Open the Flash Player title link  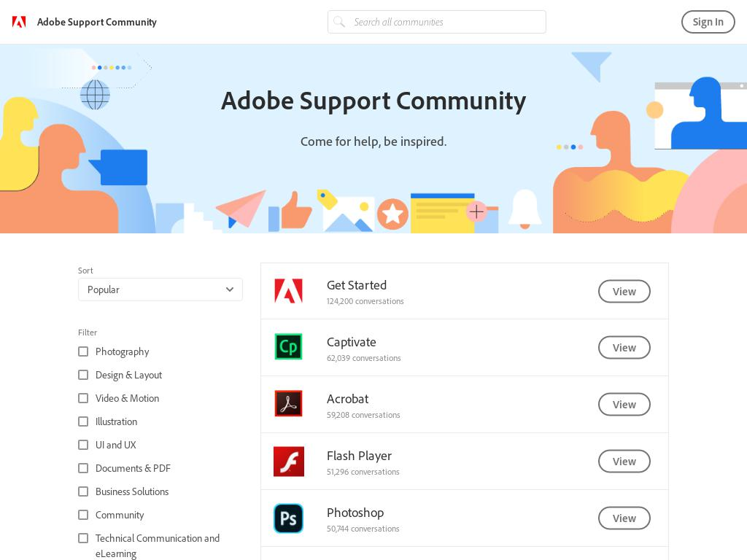(x=359, y=456)
